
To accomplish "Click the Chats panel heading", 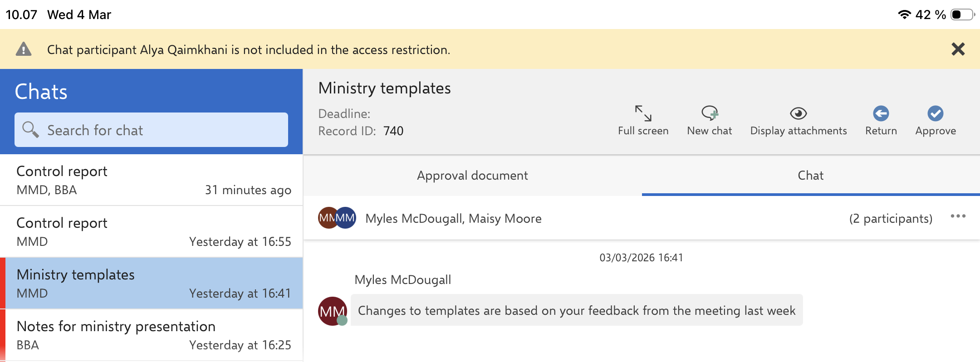I will pyautogui.click(x=41, y=92).
